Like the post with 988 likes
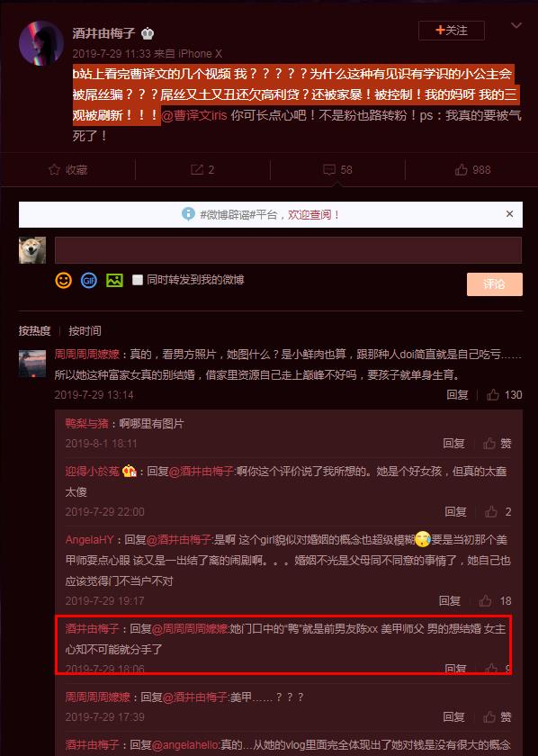The height and width of the screenshot is (756, 538). (x=462, y=170)
